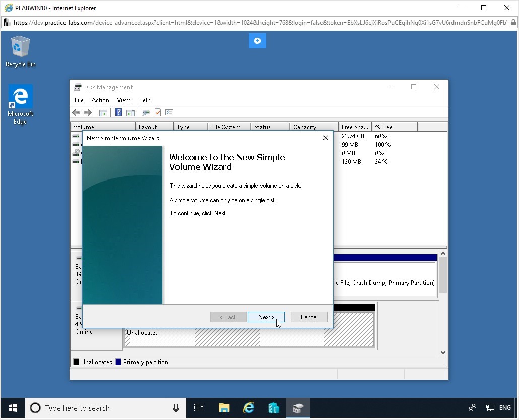
Task: Open the View menu in Disk Management
Action: pos(123,100)
